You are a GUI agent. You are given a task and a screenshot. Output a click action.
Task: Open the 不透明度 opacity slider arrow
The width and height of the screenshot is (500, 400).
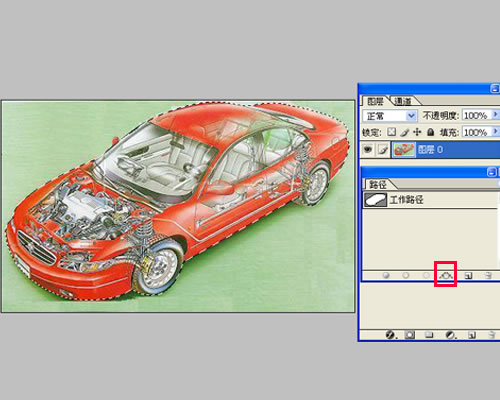(495, 115)
